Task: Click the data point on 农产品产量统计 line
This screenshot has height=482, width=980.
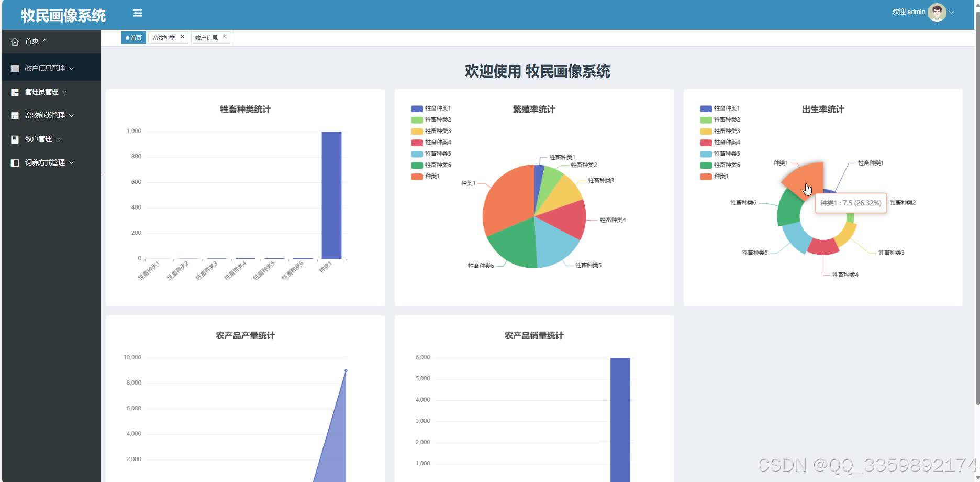Action: pyautogui.click(x=346, y=370)
